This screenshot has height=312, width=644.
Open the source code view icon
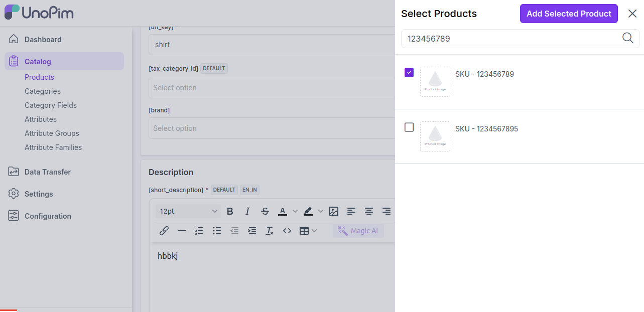287,231
